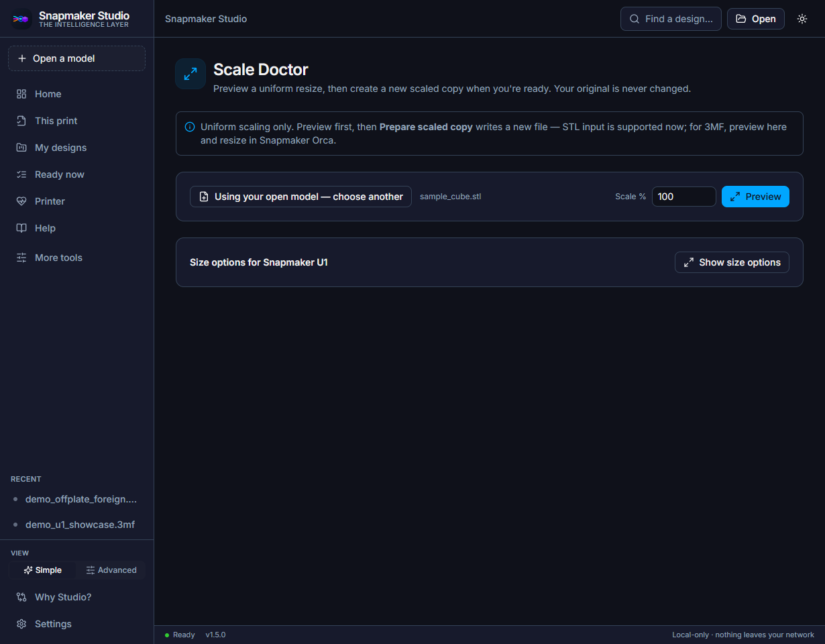Image resolution: width=825 pixels, height=644 pixels.
Task: Click the info icon in the notice banner
Action: [190, 127]
